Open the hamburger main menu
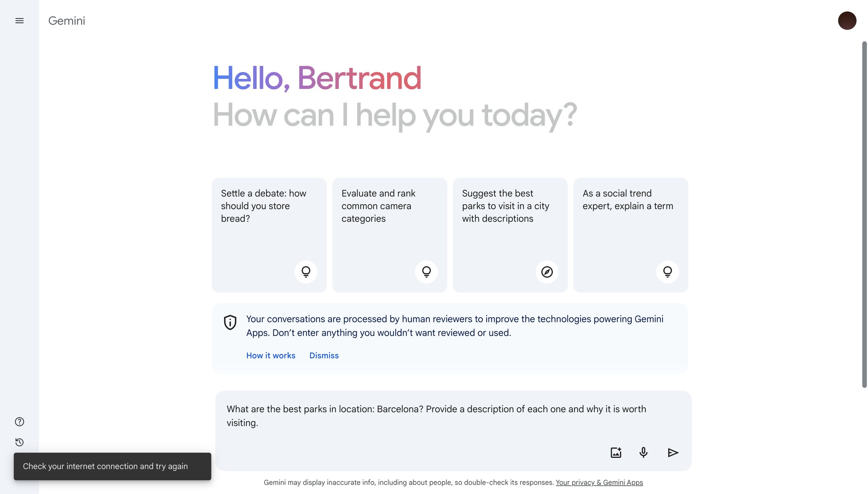Screen dimensions: 868x494 20,21
